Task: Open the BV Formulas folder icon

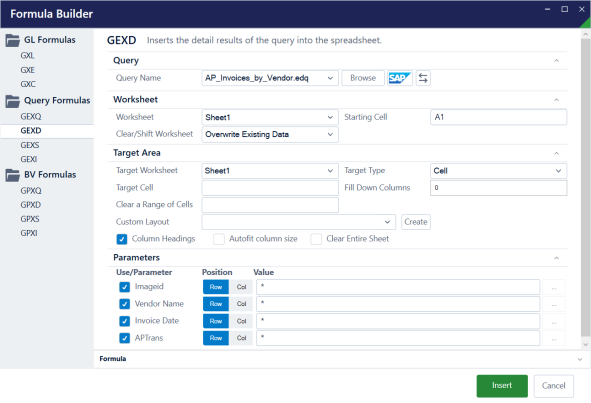Action: pos(12,175)
